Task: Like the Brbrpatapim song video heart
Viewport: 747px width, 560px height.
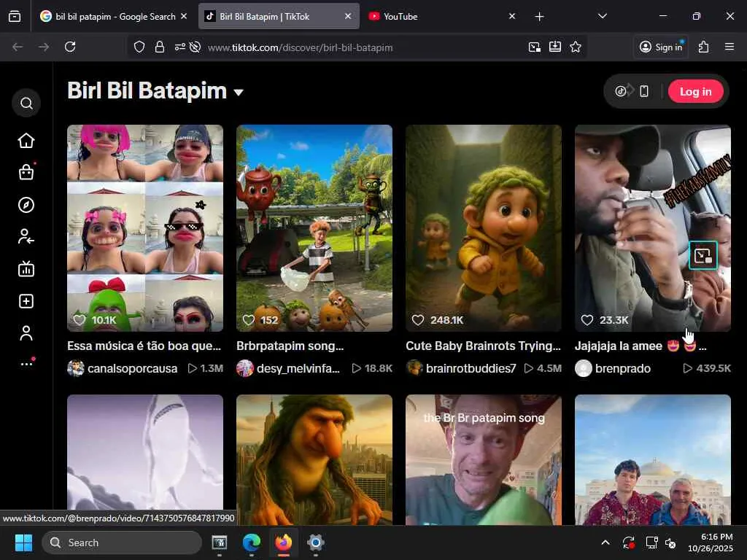Action: point(249,320)
